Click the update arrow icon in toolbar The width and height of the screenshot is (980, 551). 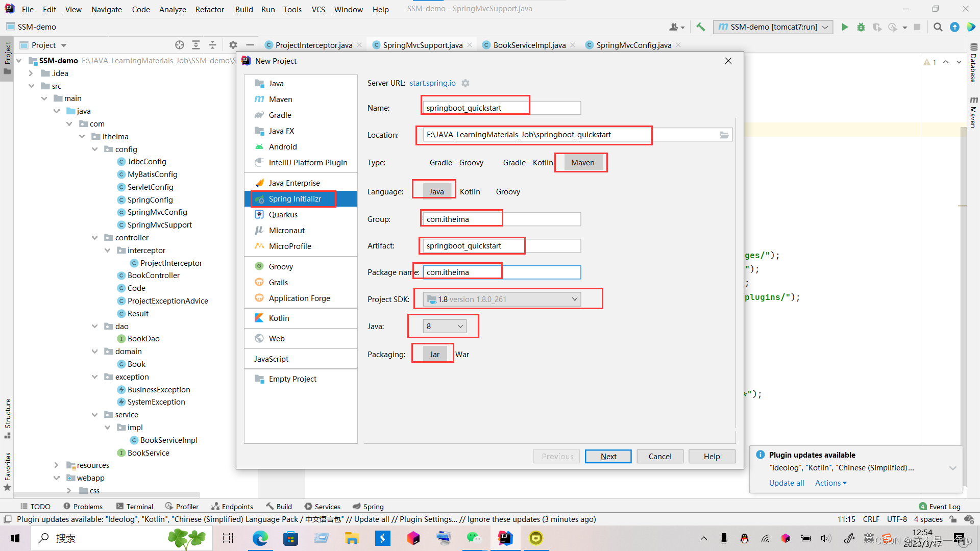pos(954,27)
